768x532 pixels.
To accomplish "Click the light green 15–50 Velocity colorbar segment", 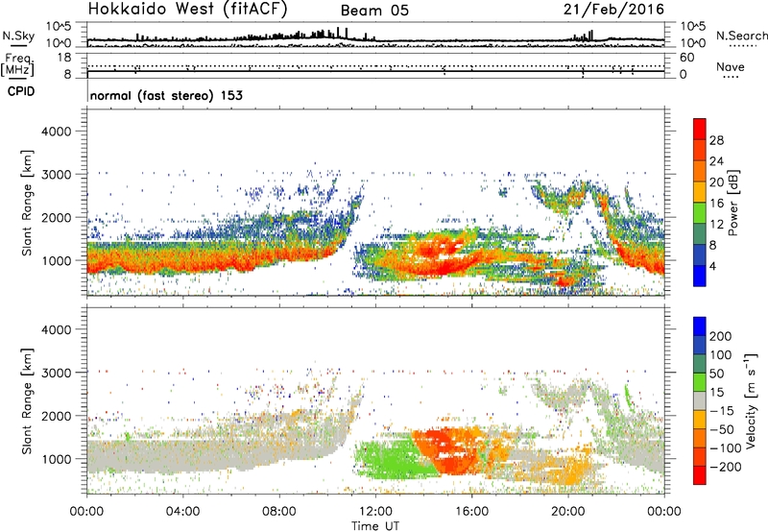I will 700,382.
